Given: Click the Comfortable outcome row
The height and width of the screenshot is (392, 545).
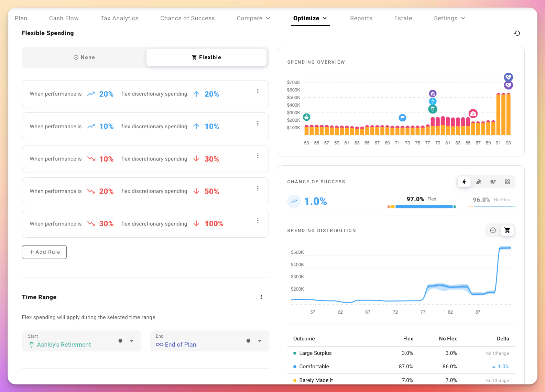Looking at the screenshot, I should [x=401, y=367].
